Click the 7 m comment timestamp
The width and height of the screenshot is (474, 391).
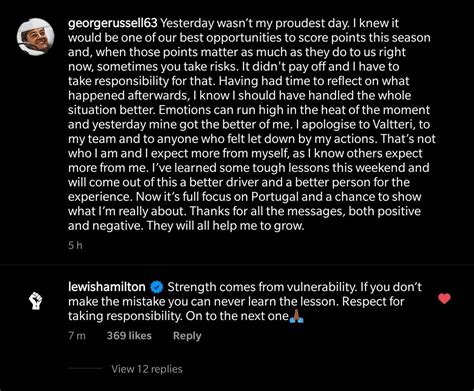click(77, 336)
